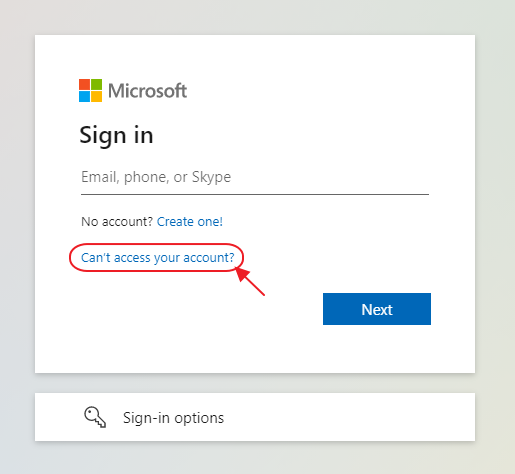The width and height of the screenshot is (515, 474).
Task: Focus the Email, phone, or Skype field
Action: [255, 178]
